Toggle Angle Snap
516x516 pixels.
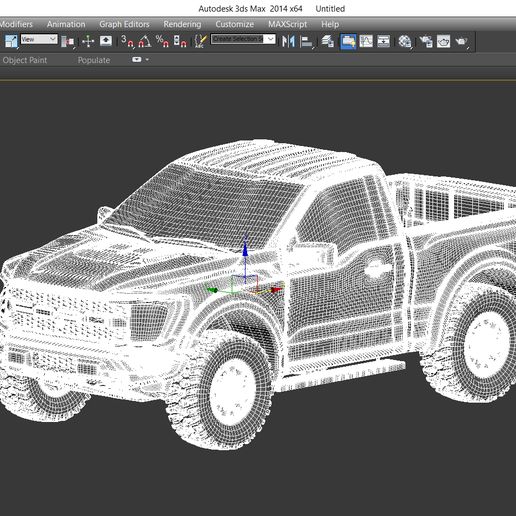(x=145, y=41)
